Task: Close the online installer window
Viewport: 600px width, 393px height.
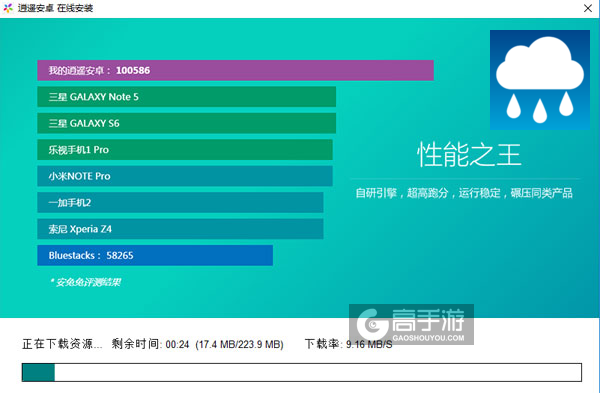Action: point(588,8)
